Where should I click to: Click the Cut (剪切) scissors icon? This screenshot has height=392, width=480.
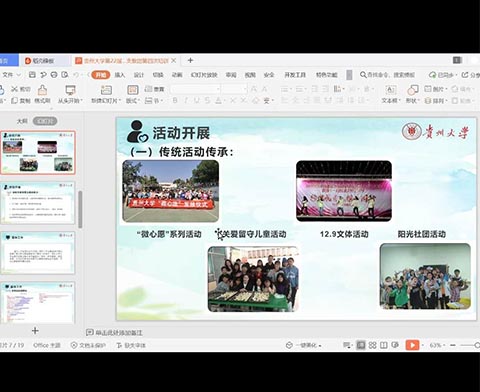click(x=14, y=89)
